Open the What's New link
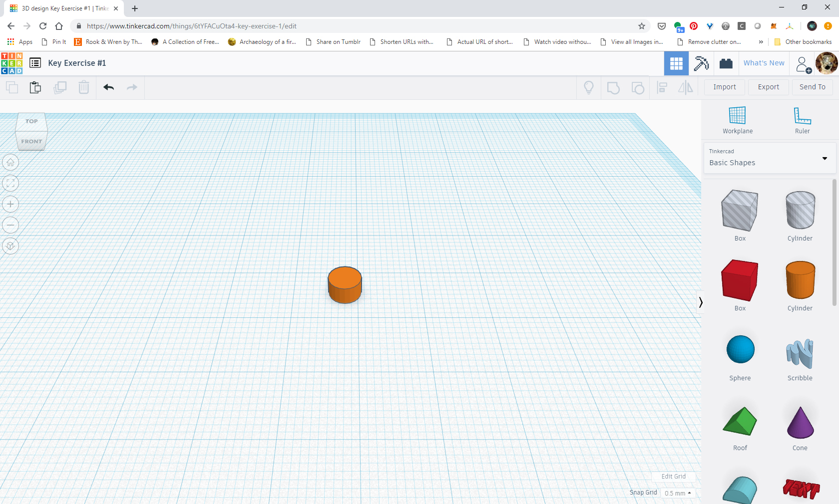The height and width of the screenshot is (504, 839). pyautogui.click(x=764, y=63)
